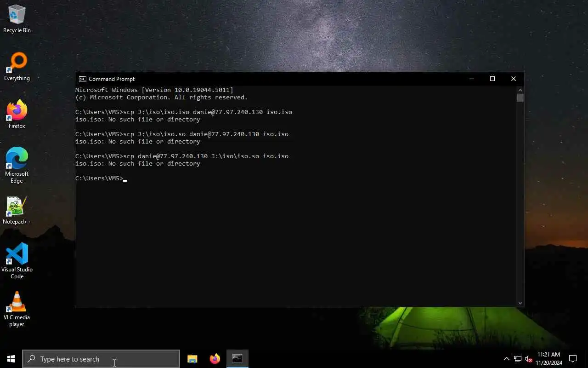The image size is (588, 368).
Task: Click the Show desktop strip at taskbar end
Action: [x=587, y=359]
